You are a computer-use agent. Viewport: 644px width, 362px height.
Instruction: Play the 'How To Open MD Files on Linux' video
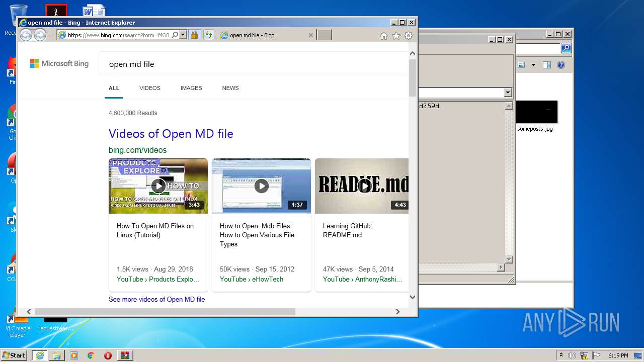tap(158, 186)
